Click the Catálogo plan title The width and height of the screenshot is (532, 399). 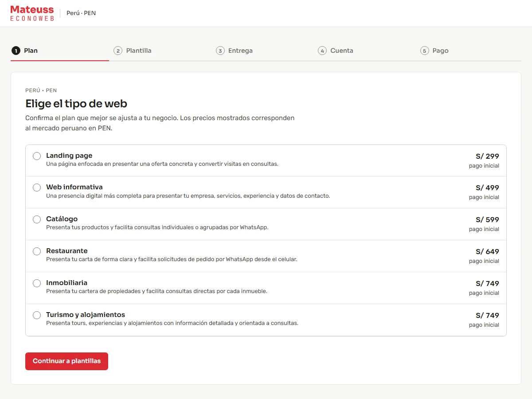coord(62,219)
